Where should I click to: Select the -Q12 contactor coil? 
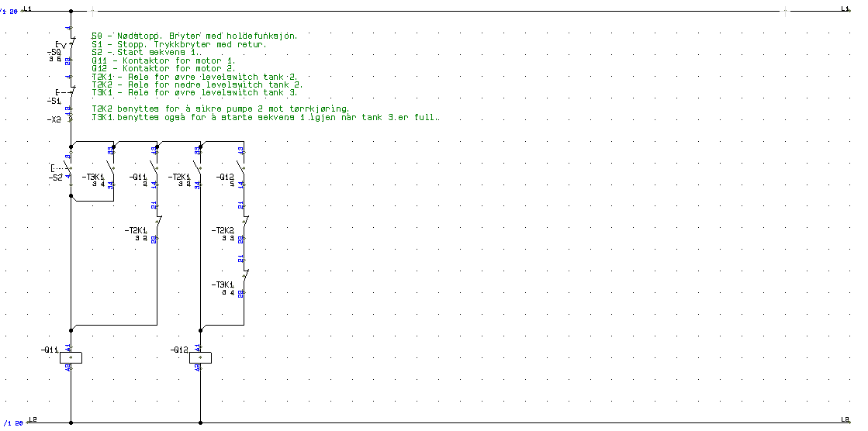200,357
